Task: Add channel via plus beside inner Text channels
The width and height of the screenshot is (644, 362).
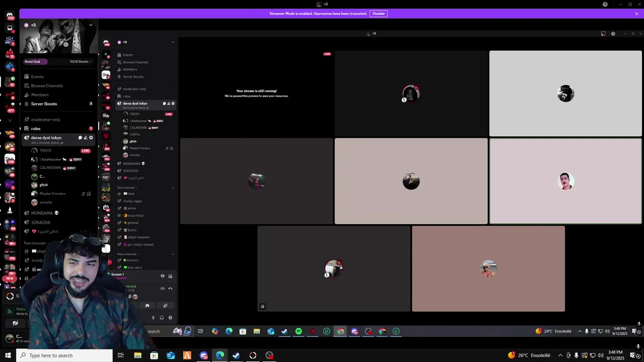Action: coord(173,188)
